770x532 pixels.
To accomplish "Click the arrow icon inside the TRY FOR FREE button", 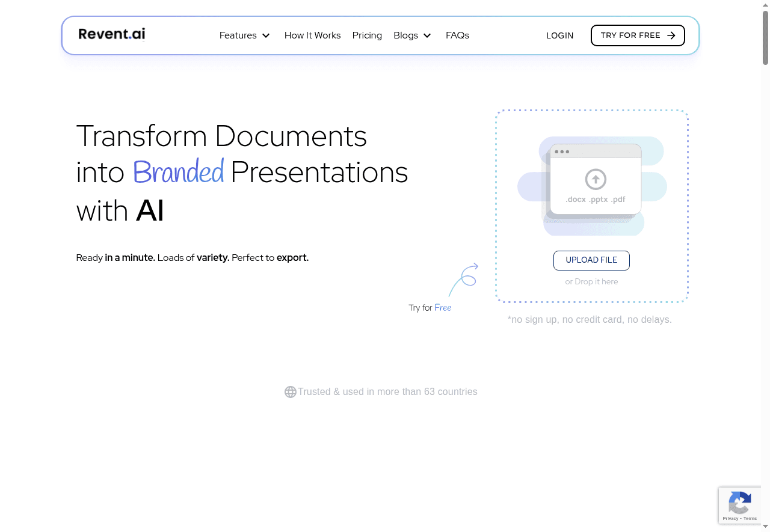I will [x=671, y=35].
